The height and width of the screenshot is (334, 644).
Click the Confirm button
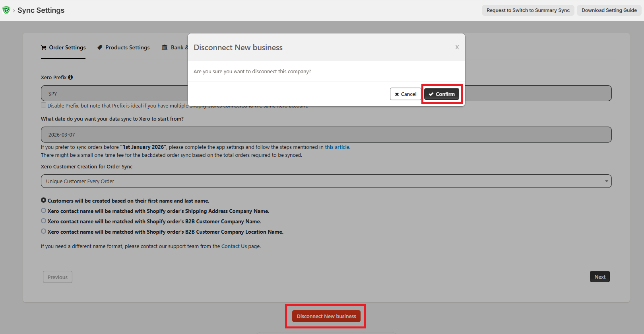pyautogui.click(x=441, y=94)
